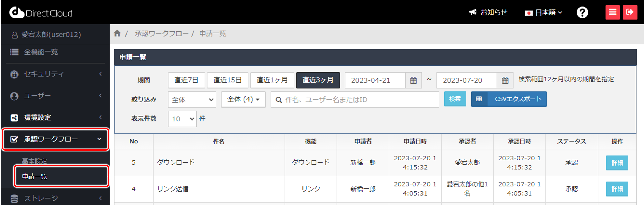Click the home icon in breadcrumb
644x205 pixels.
(117, 33)
